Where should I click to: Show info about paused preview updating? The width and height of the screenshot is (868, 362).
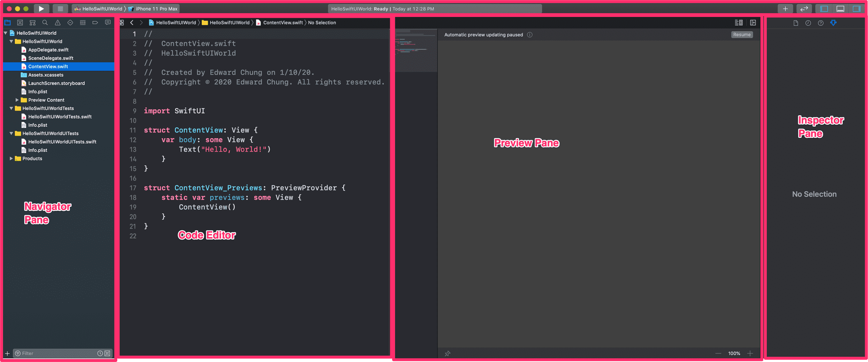click(x=530, y=35)
